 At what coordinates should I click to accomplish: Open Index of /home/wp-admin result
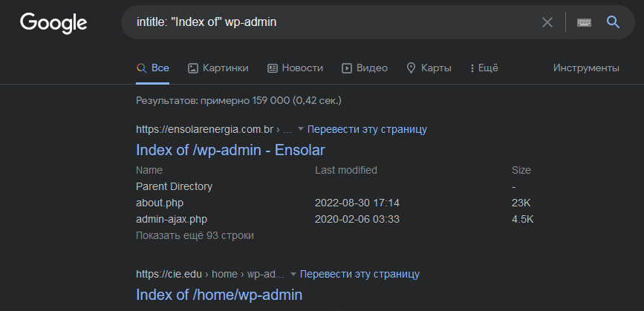pyautogui.click(x=219, y=295)
